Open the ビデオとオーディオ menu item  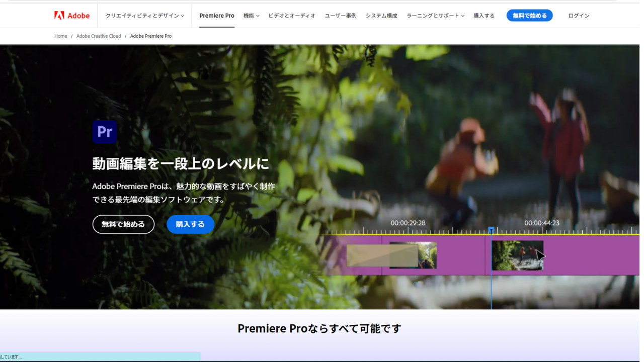[x=292, y=16]
